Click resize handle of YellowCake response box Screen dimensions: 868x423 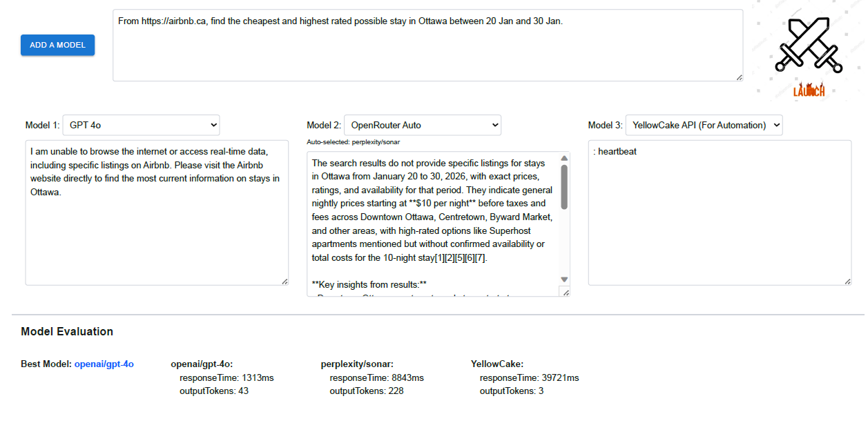[x=847, y=282]
